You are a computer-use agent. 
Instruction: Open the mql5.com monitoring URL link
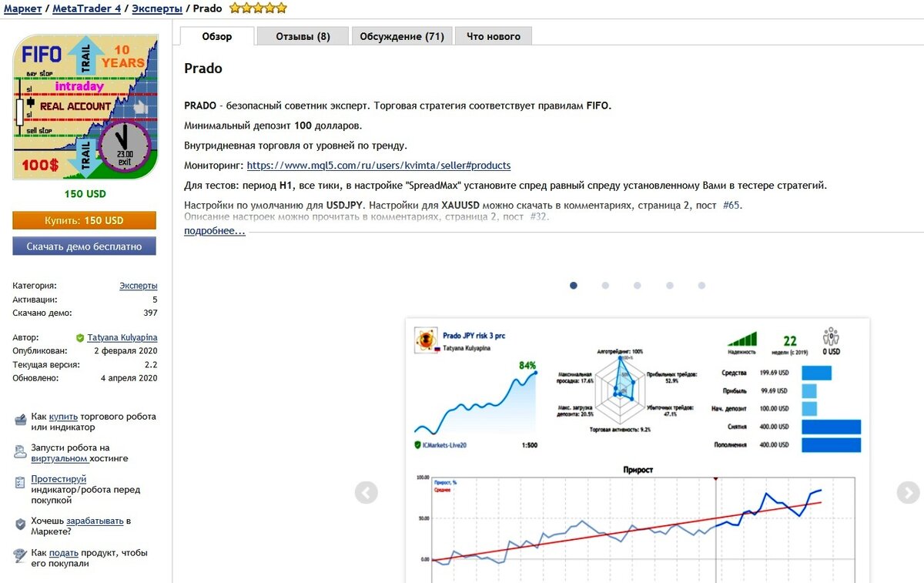coord(379,166)
